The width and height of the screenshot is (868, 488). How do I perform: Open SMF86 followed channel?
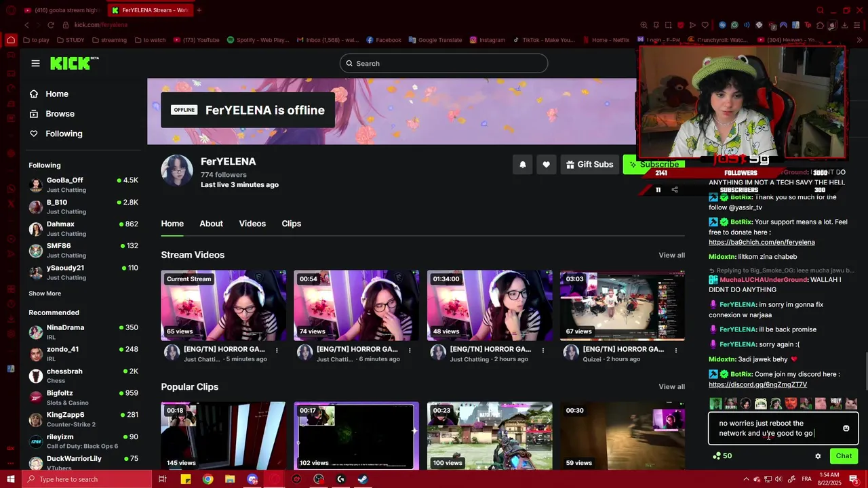pos(83,250)
